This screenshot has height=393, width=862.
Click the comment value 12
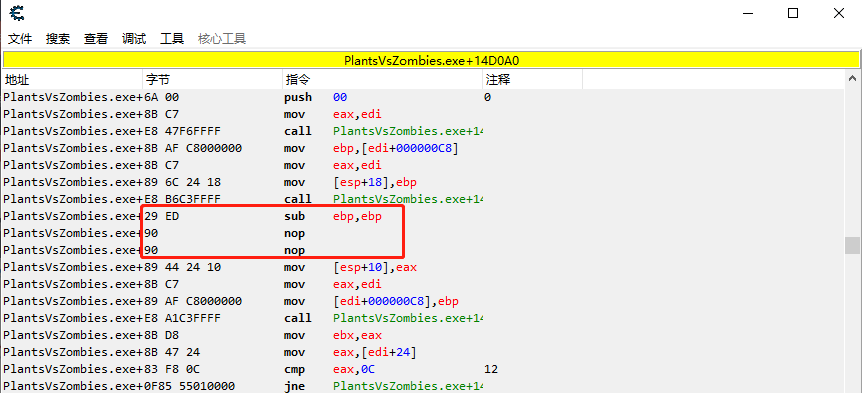pos(491,369)
